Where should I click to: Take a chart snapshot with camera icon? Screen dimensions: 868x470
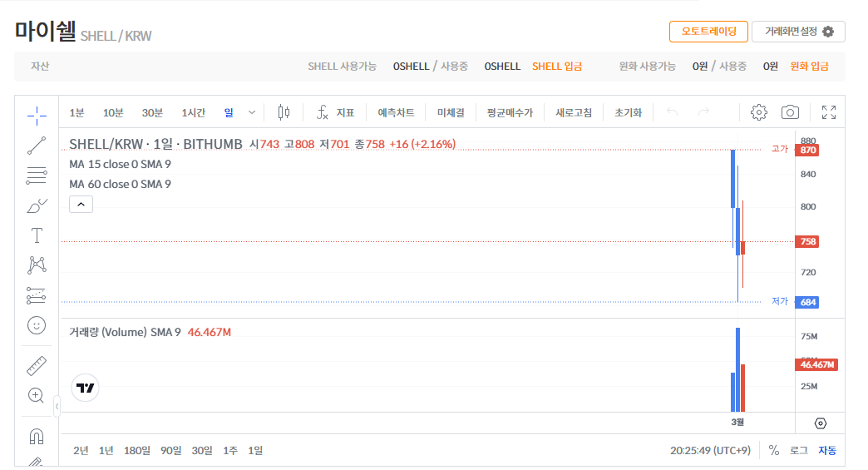[x=790, y=112]
